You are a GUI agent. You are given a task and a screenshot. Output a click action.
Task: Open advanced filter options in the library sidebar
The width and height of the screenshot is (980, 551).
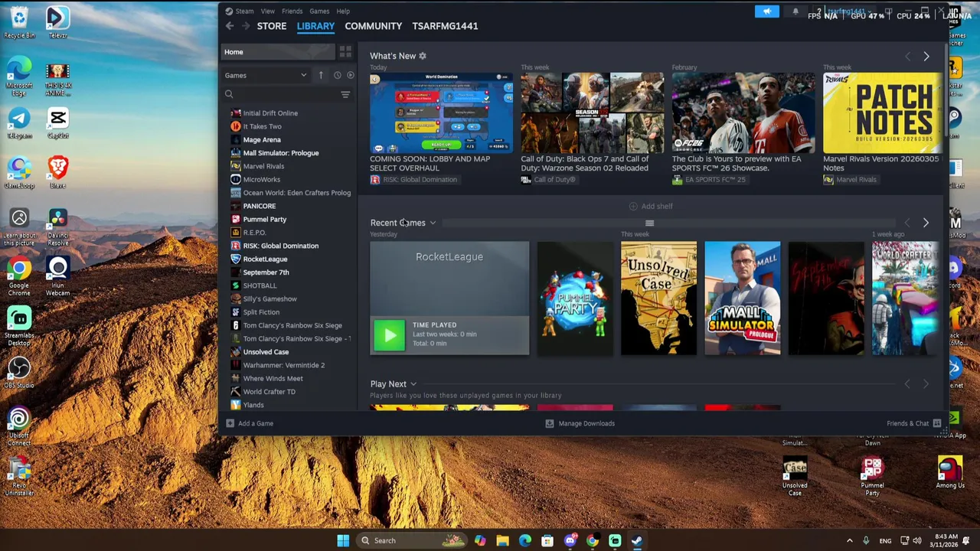(x=345, y=94)
